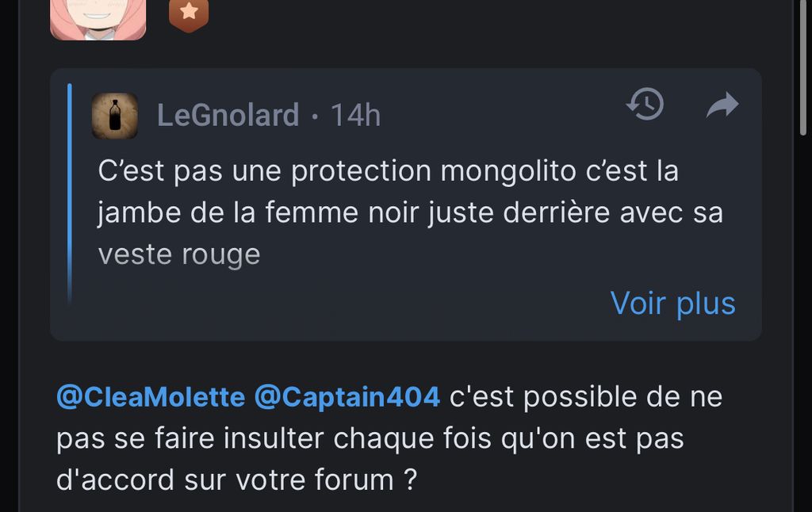
Task: Open the LeGnolard username profile
Action: click(228, 116)
